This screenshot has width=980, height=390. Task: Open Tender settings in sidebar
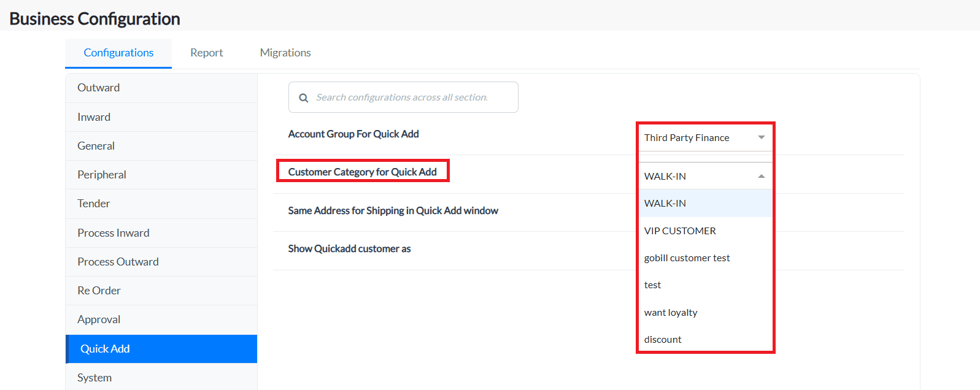point(94,204)
